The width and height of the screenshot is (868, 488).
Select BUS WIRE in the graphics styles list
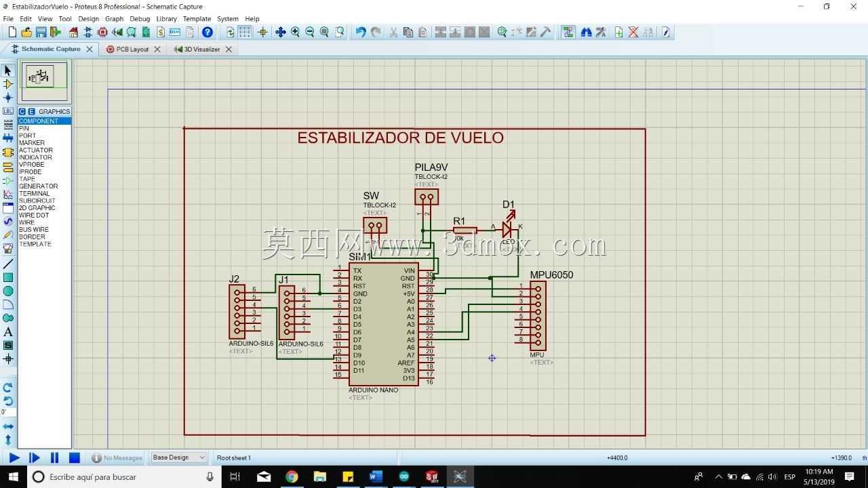click(x=44, y=230)
